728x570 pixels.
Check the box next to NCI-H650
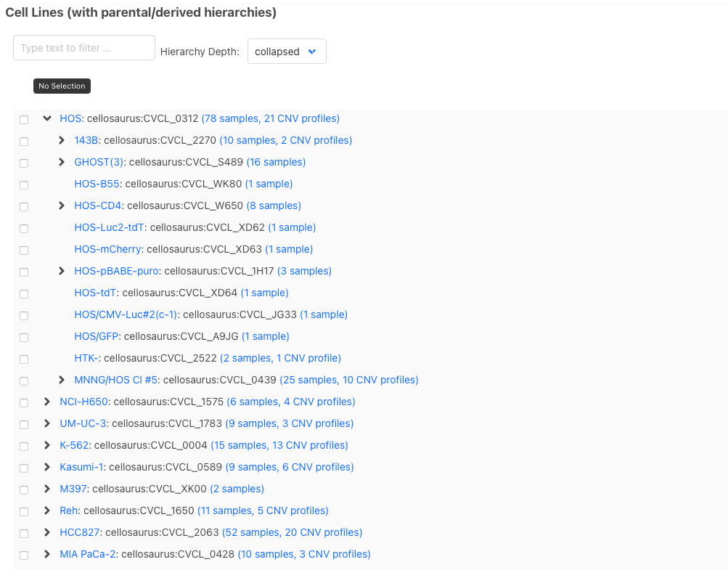[23, 402]
